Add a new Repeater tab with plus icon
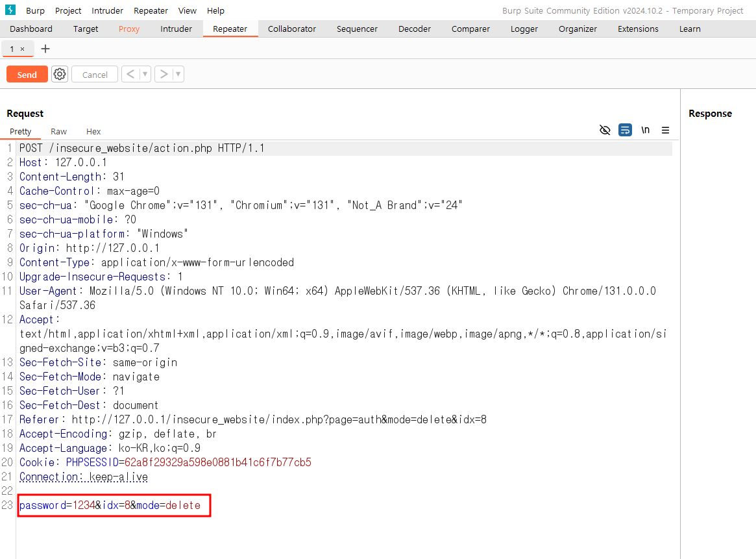This screenshot has width=756, height=559. tap(45, 49)
